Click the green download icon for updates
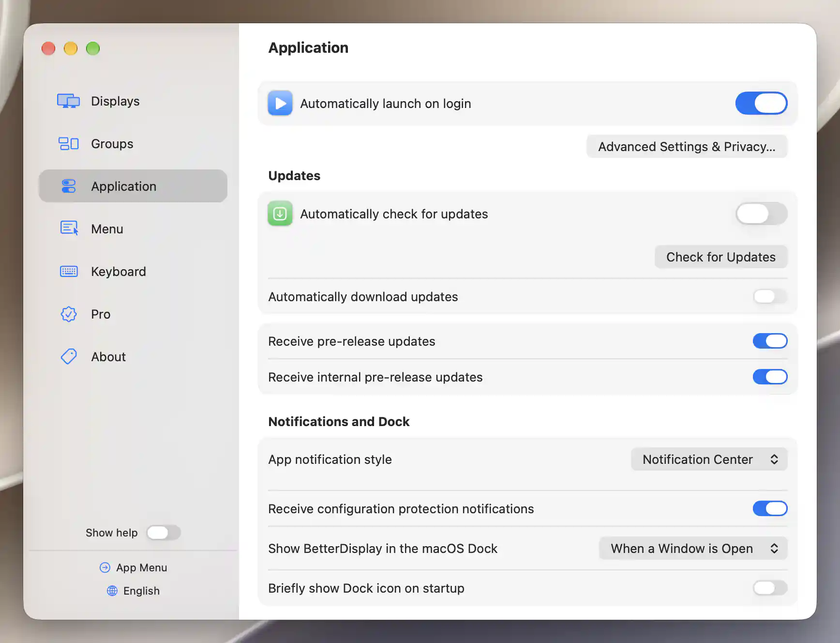This screenshot has height=643, width=840. 280,214
